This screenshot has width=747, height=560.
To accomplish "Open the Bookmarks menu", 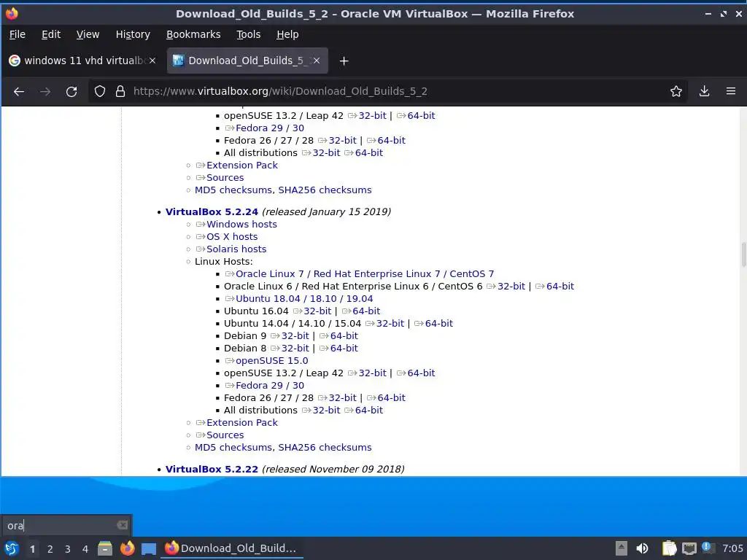I will tap(193, 34).
